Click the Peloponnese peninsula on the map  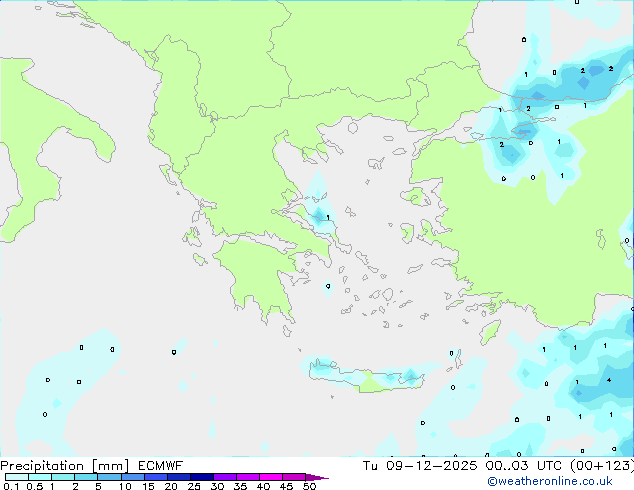coord(259,279)
